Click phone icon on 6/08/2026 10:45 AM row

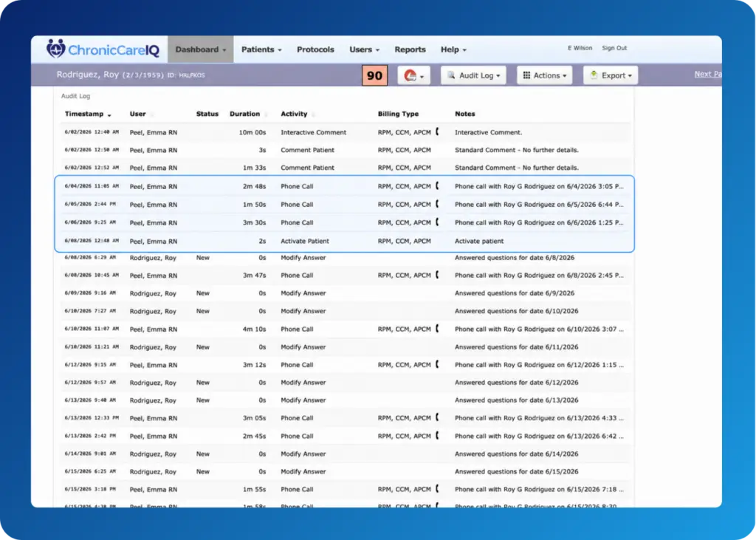[437, 275]
